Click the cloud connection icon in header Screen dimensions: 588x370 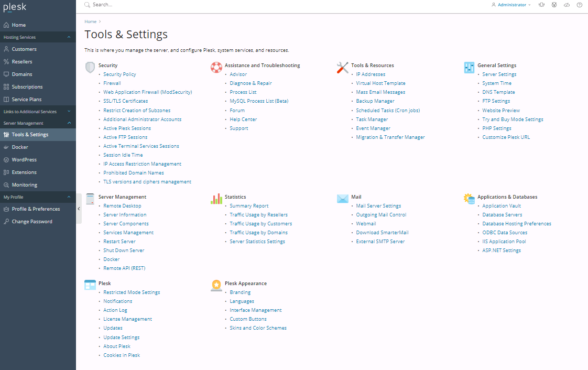[x=567, y=5]
